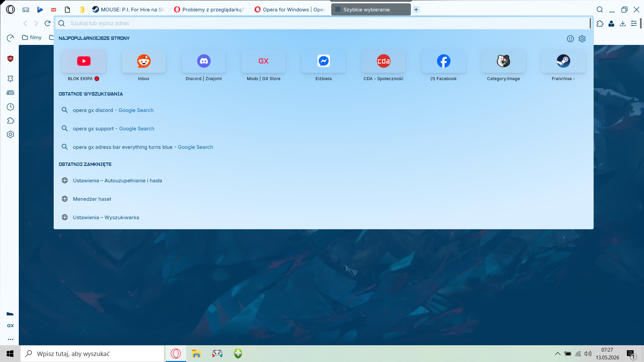Open the account profile icon
Screen dimensions: 644x362
tap(611, 23)
